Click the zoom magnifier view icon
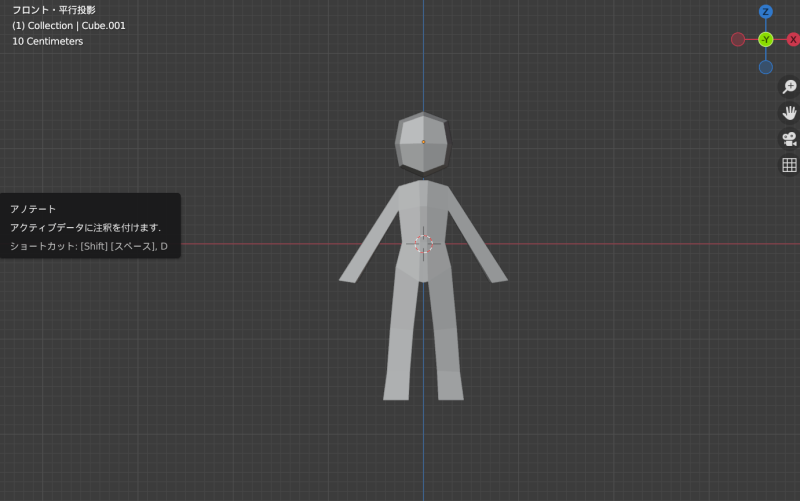 tap(789, 87)
